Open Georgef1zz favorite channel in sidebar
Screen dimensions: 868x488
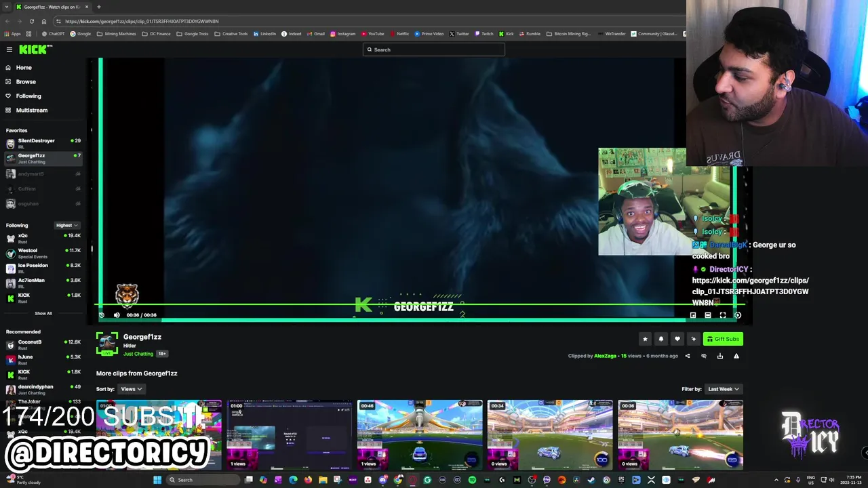(x=43, y=158)
